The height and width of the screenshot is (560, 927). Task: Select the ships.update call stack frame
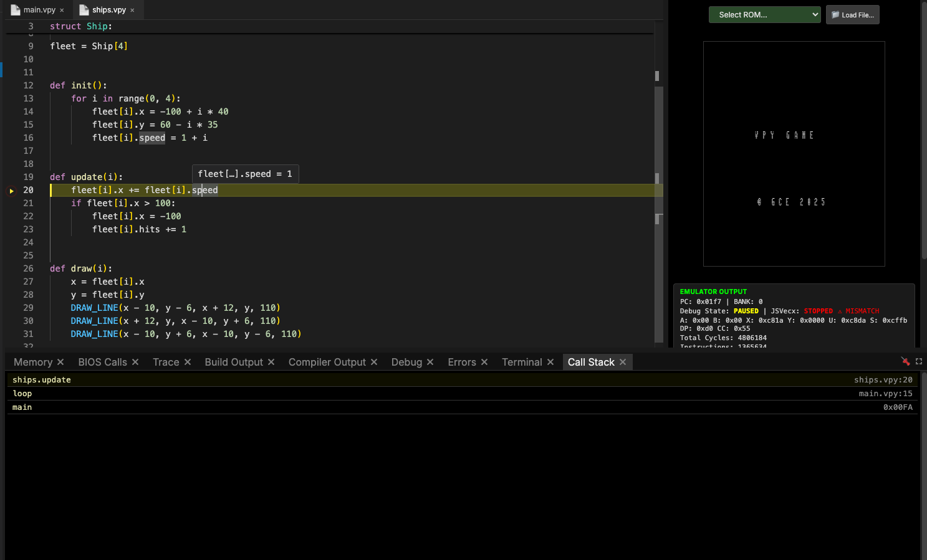(461, 380)
